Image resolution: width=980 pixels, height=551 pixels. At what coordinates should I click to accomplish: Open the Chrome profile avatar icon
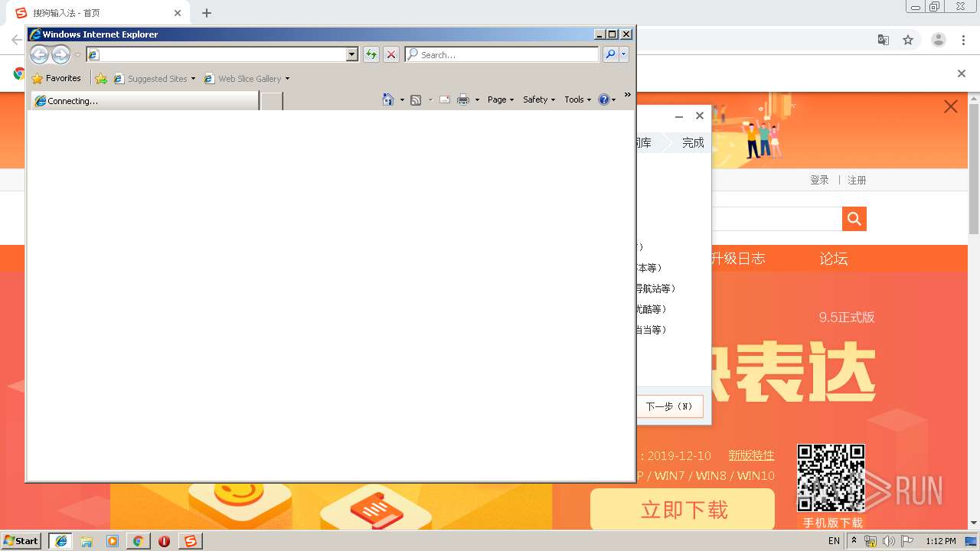(939, 40)
